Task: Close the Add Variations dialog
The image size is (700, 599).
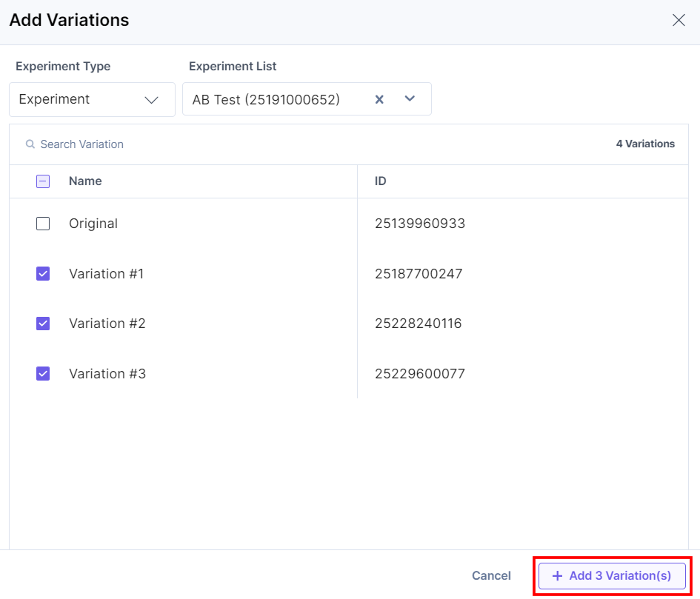Action: tap(678, 20)
